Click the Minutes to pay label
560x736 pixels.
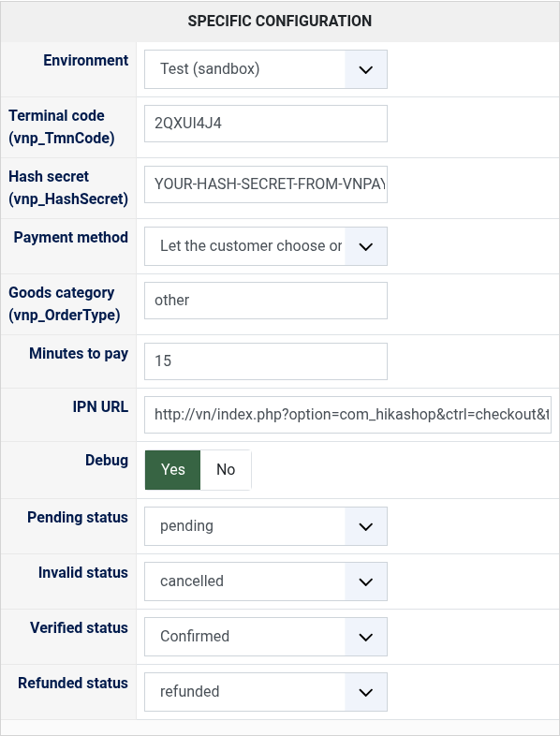click(x=79, y=353)
